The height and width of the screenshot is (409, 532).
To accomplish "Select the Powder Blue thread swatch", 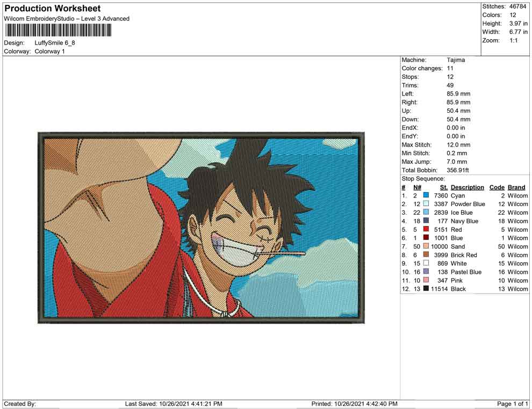I will (x=426, y=203).
